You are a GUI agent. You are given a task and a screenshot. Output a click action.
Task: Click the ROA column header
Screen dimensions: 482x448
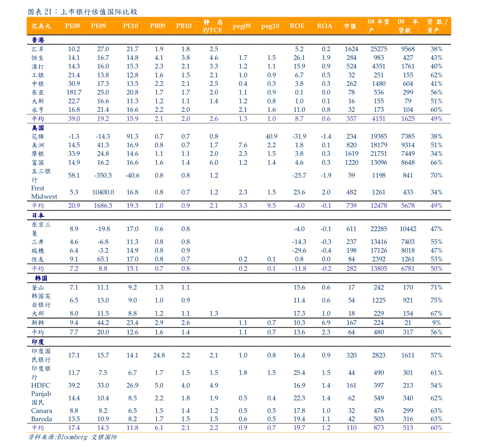[324, 26]
